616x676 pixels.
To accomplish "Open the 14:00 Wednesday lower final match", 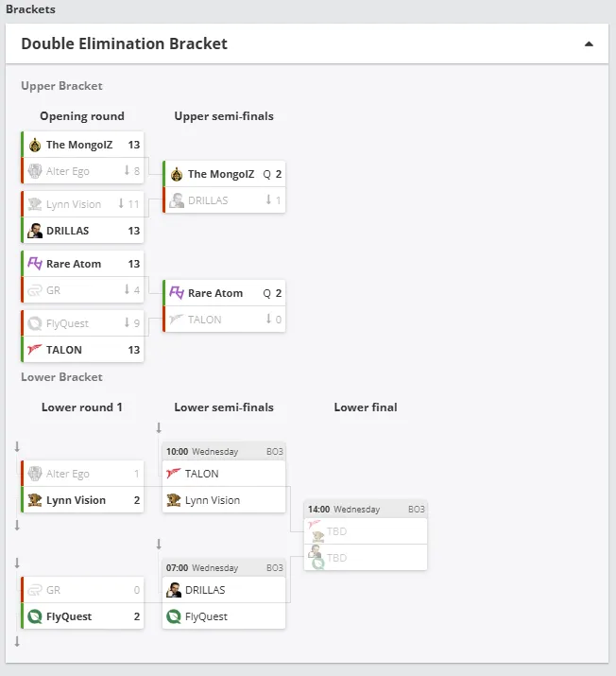I will pyautogui.click(x=366, y=535).
